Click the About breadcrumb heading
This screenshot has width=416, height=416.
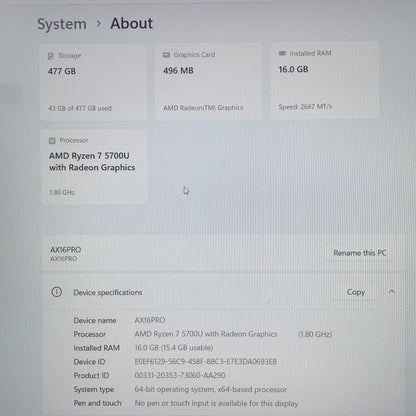[x=132, y=24]
